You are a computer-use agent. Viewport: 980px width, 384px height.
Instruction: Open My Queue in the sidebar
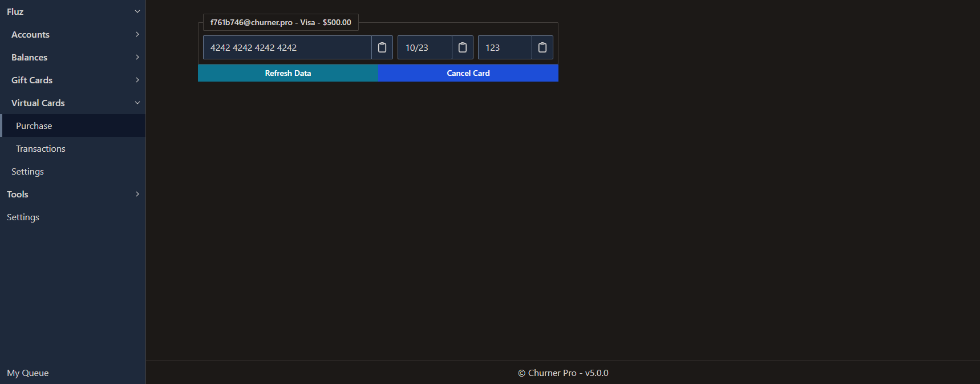coord(28,373)
